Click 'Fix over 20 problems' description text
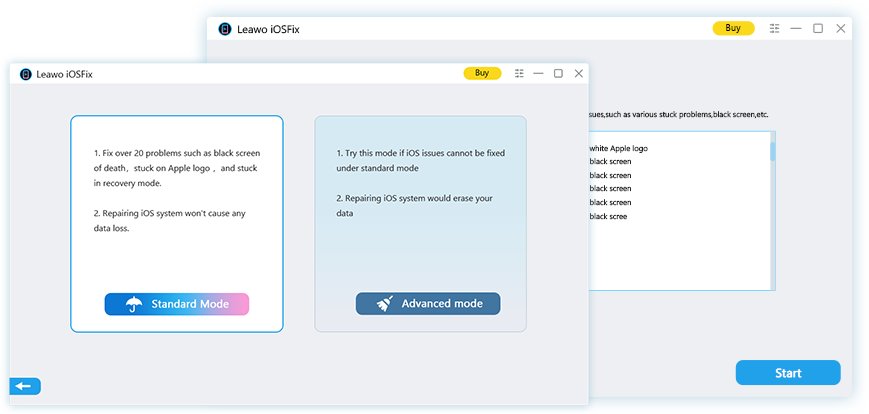Viewport: 869px width, 414px height. point(177,168)
